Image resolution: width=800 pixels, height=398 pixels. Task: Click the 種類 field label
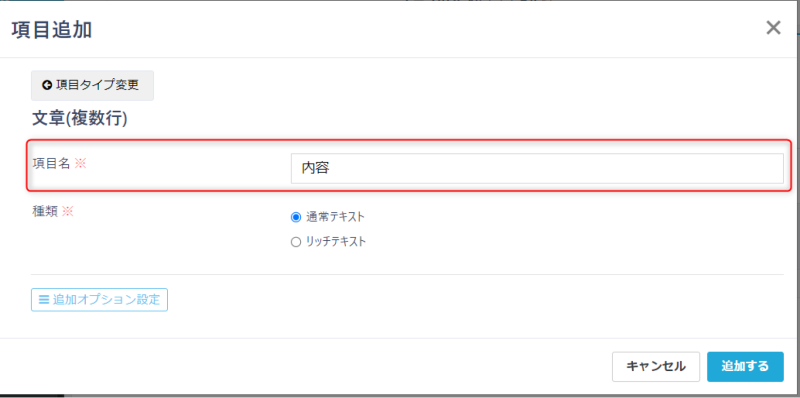(x=45, y=211)
